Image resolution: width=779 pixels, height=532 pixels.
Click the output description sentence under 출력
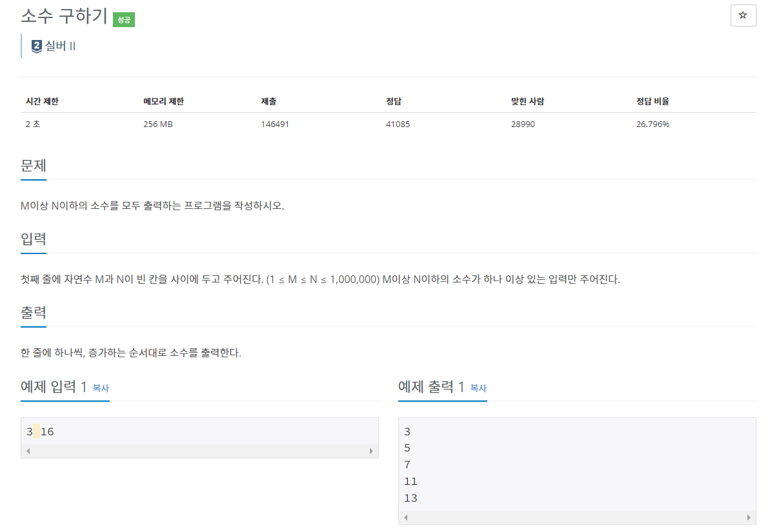point(131,353)
